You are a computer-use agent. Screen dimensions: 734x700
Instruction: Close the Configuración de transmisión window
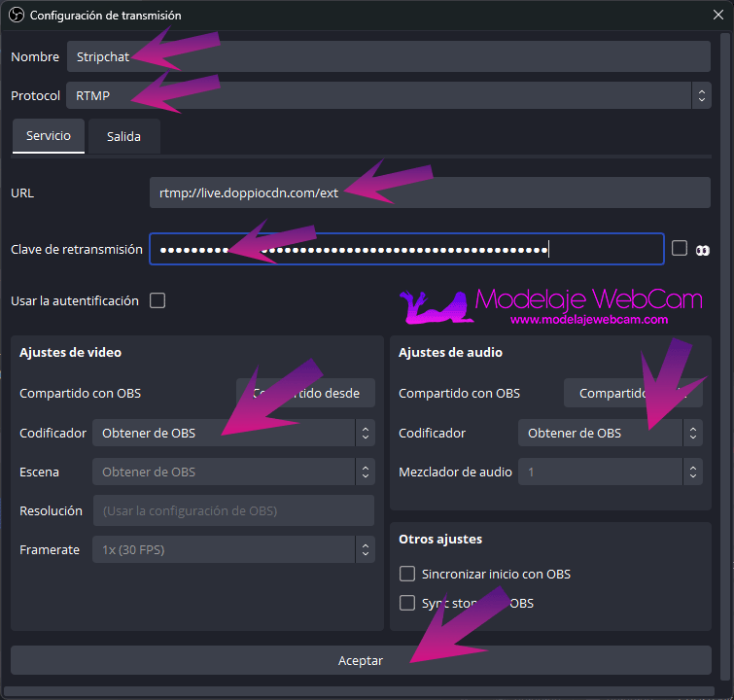click(718, 15)
